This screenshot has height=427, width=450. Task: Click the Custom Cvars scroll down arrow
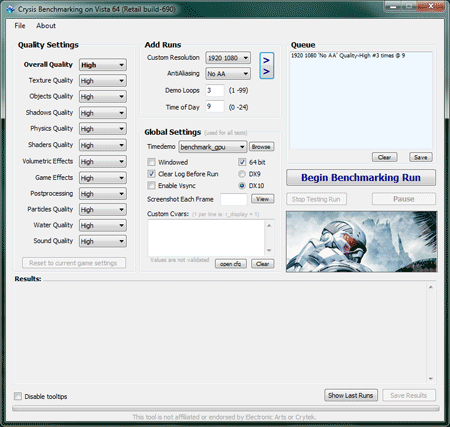click(x=269, y=250)
